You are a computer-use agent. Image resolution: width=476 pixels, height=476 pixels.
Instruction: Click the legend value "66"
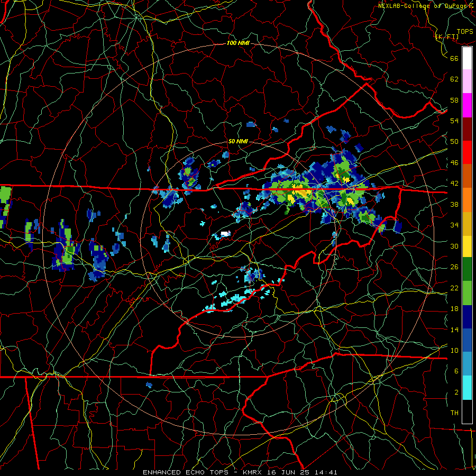[x=454, y=58]
